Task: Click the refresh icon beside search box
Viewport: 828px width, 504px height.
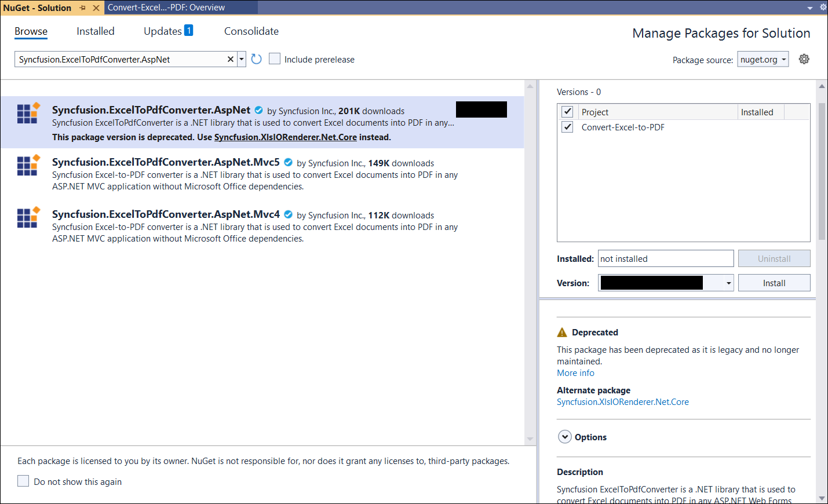Action: click(x=256, y=59)
